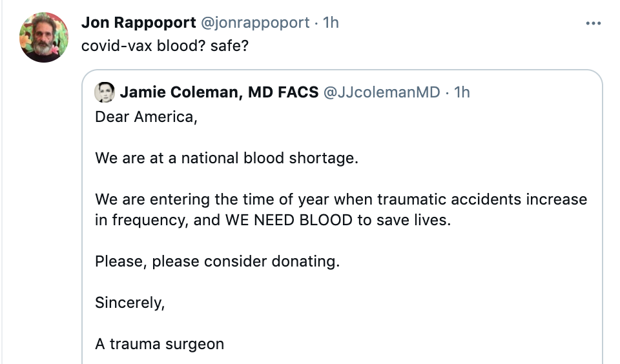
Task: Click the @jonrappoport handle
Action: pyautogui.click(x=256, y=23)
